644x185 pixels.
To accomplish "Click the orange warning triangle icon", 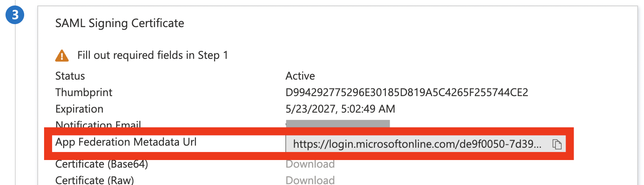I will coord(62,55).
